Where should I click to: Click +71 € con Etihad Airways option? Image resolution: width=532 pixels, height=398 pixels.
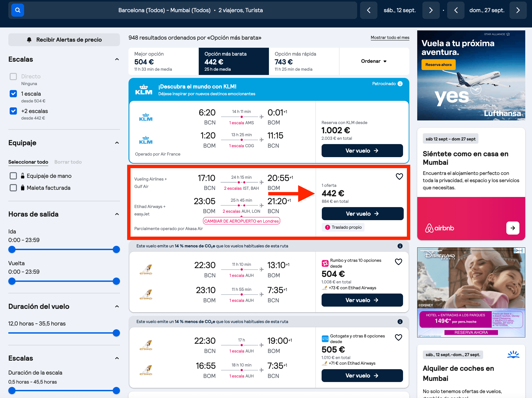click(x=349, y=363)
